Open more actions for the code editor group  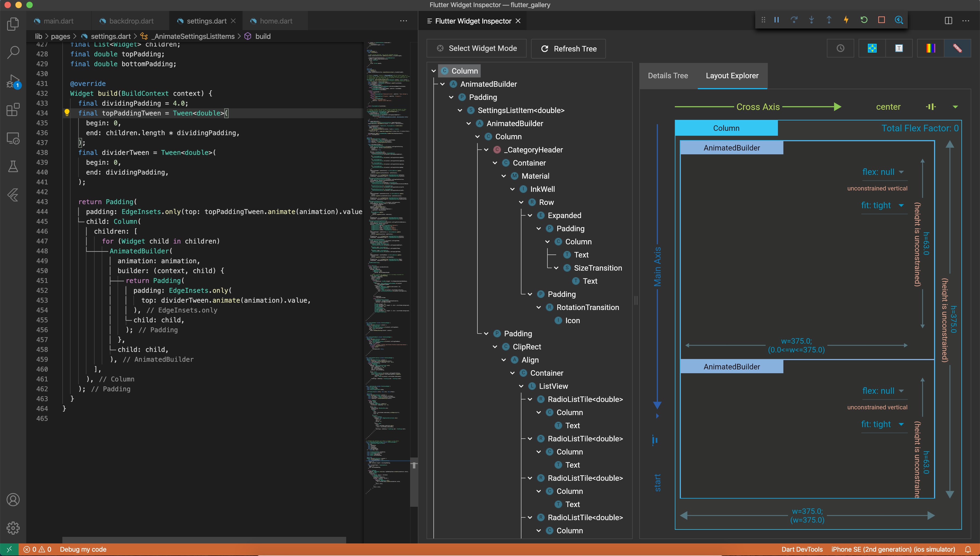point(403,21)
